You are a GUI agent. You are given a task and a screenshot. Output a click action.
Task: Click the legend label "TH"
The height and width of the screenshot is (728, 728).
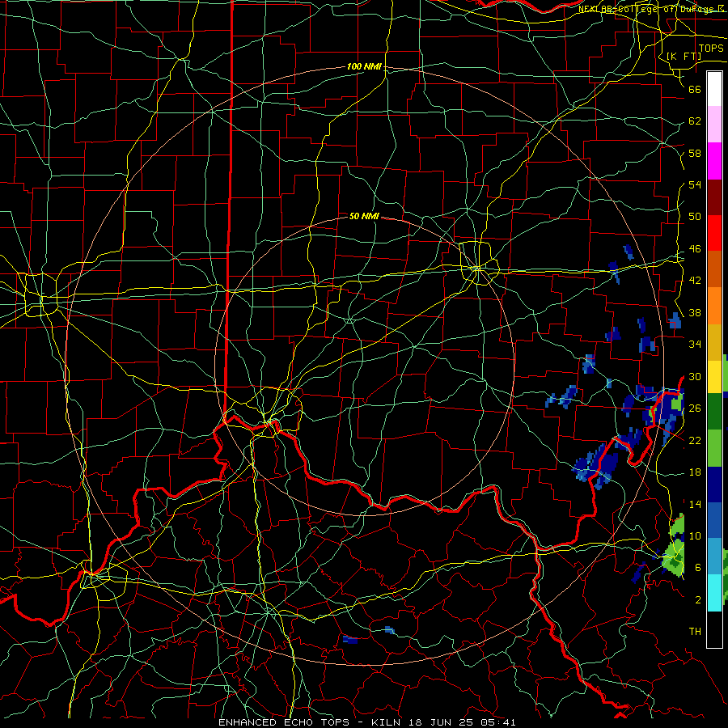pos(695,632)
